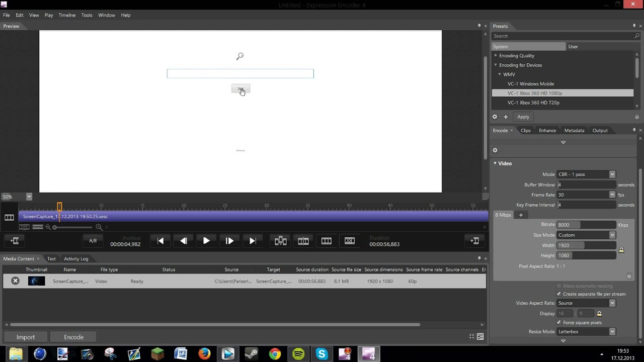The height and width of the screenshot is (362, 644).
Task: Collapse the WMV preset group
Action: 500,74
